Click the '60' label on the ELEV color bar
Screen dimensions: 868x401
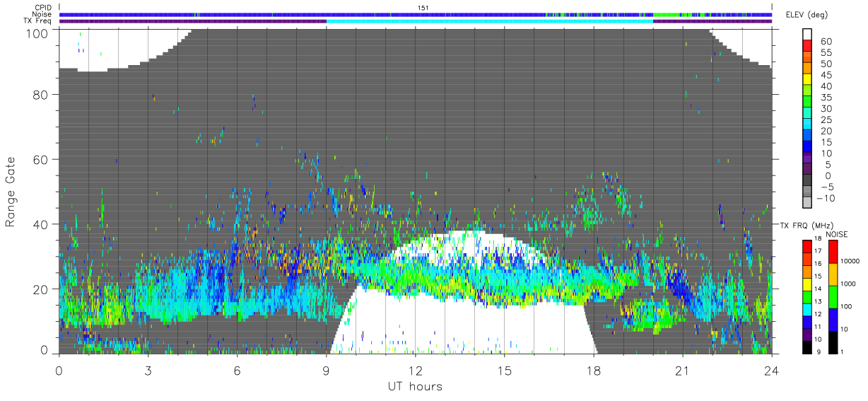coord(826,42)
